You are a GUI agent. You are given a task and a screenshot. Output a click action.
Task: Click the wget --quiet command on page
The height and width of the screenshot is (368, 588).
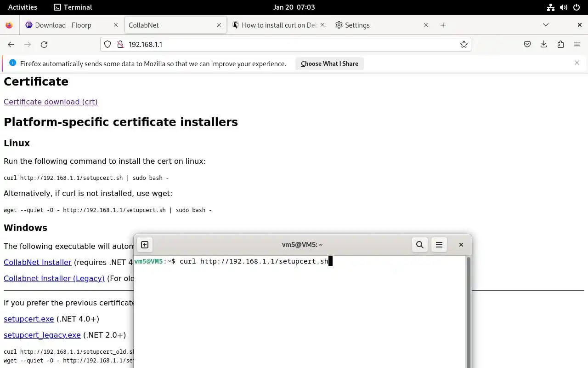108,210
